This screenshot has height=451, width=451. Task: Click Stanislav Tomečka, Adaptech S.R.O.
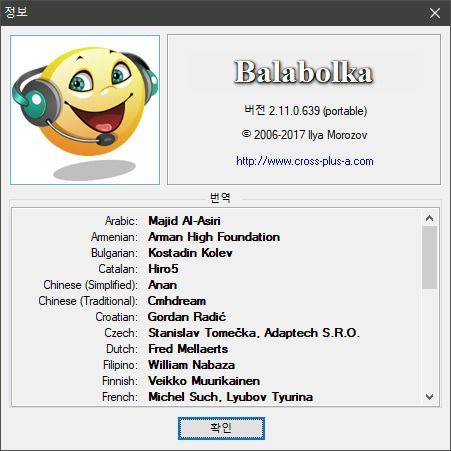254,333
